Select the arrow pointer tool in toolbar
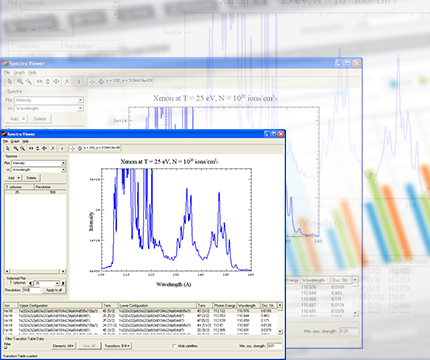The width and height of the screenshot is (430, 360). click(x=8, y=148)
